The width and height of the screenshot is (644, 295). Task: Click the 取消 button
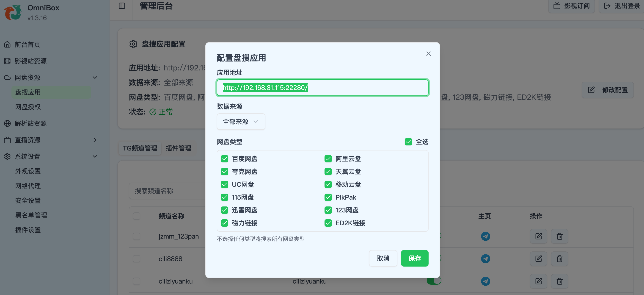tap(383, 258)
